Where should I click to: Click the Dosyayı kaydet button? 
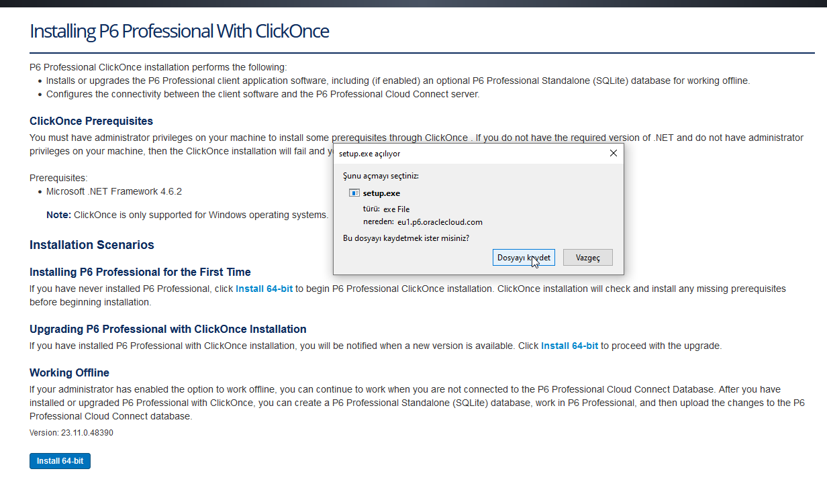pyautogui.click(x=524, y=258)
